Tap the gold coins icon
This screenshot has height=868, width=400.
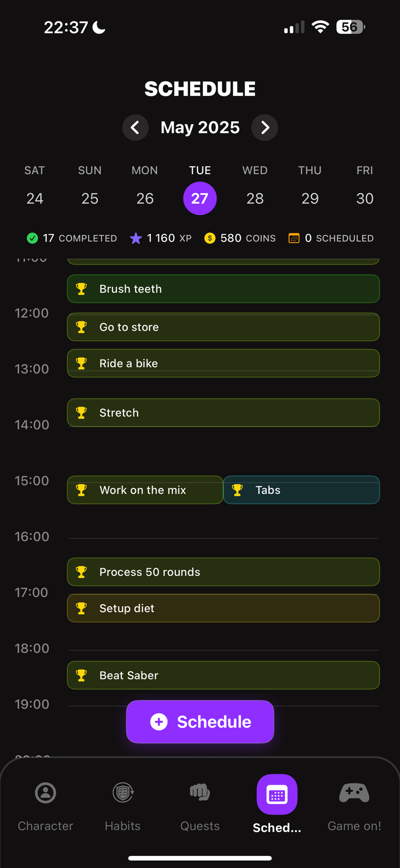[x=210, y=238]
